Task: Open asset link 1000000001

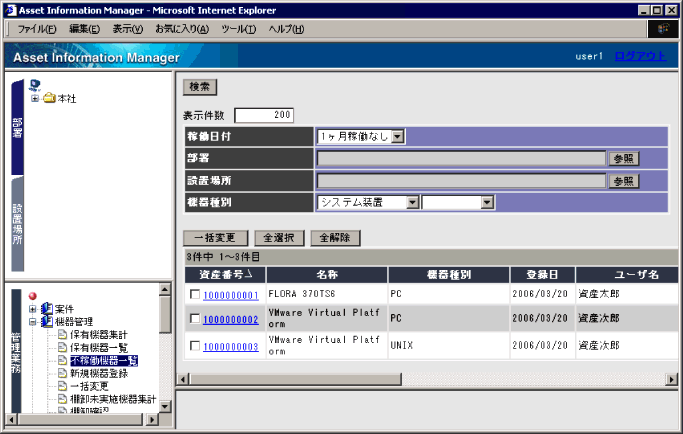Action: pos(231,295)
